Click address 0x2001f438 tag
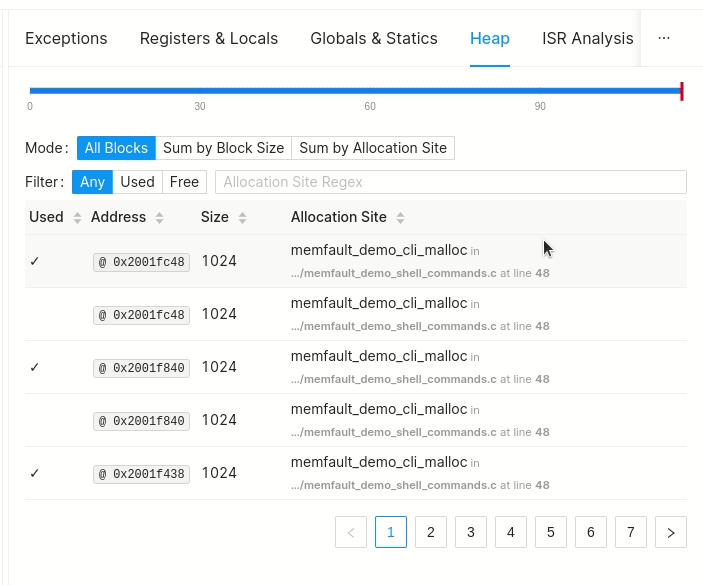 point(141,474)
